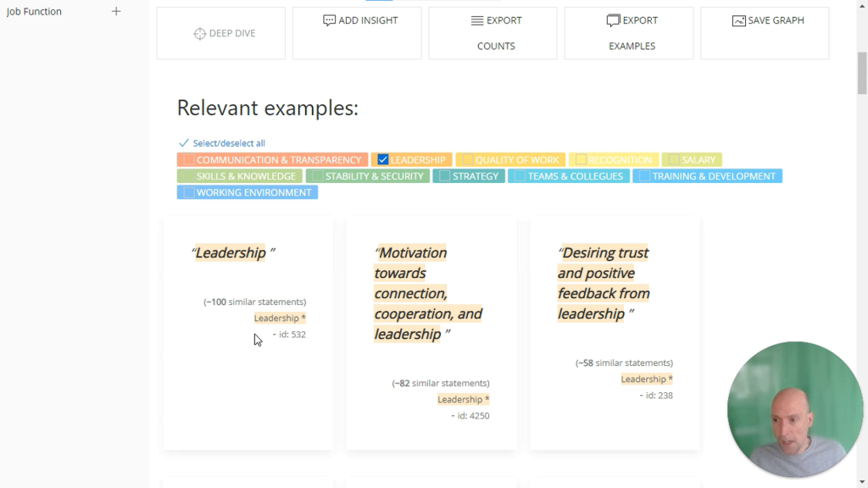The image size is (868, 488).
Task: Open the Leadership example card id 532
Action: [x=248, y=333]
